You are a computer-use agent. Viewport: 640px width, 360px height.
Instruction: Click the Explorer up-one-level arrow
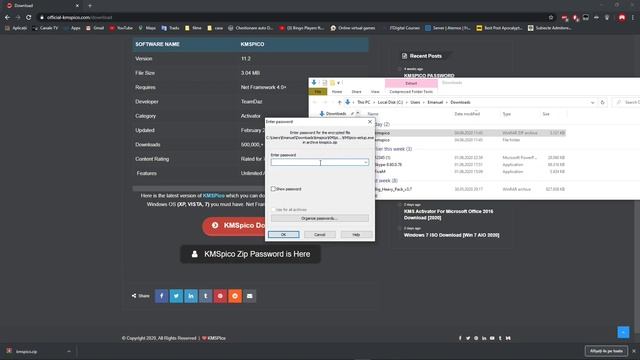[339, 102]
